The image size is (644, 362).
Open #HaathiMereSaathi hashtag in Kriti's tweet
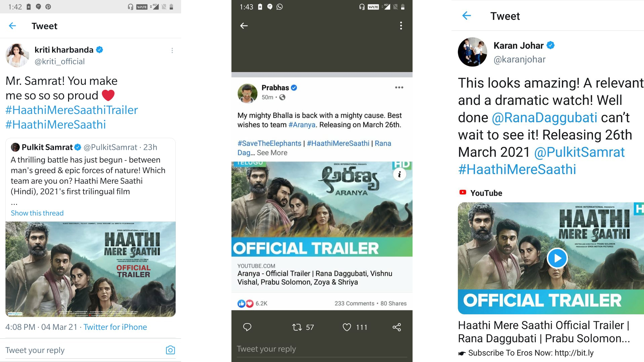tap(56, 125)
